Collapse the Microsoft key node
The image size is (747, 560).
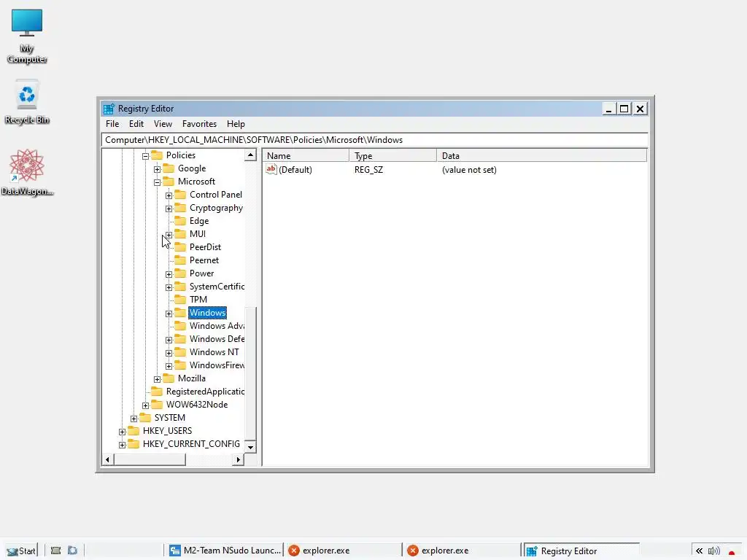tap(158, 182)
